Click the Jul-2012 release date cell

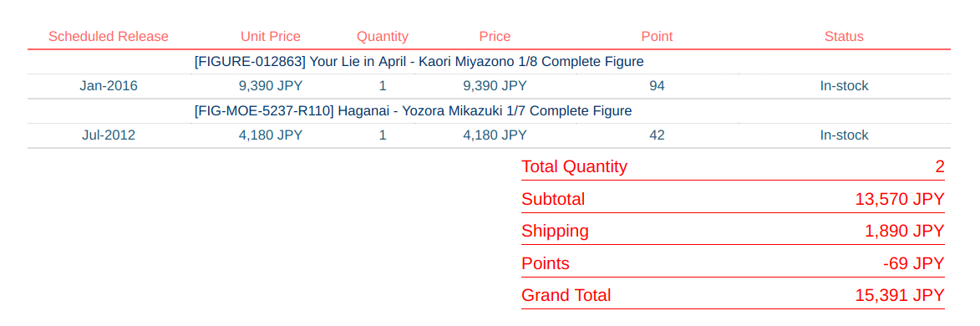tap(108, 135)
